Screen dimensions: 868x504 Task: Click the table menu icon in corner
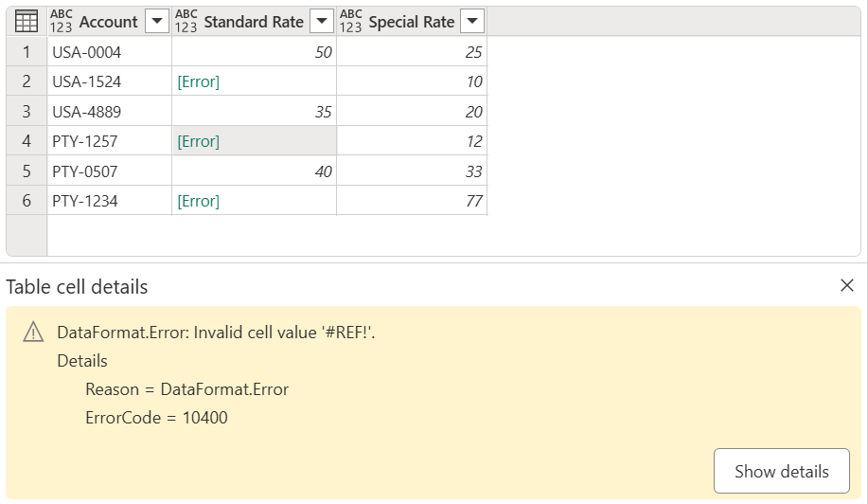[27, 21]
